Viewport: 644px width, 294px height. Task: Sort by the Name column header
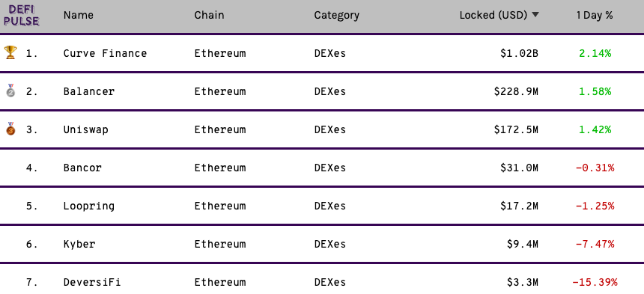(79, 15)
